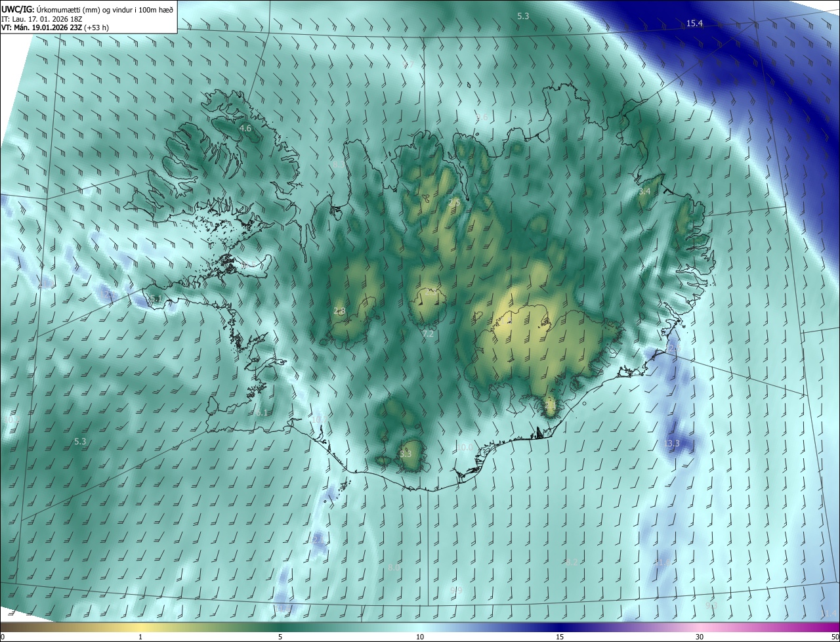The image size is (840, 642).
Task: Click the initial time line "IT: Lau. 17. 01. 2026 18Z"
Action: 41,19
